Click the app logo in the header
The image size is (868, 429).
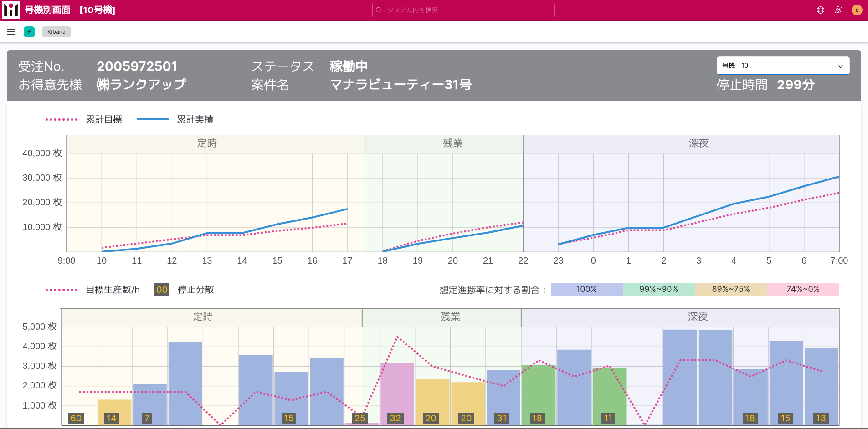(11, 10)
